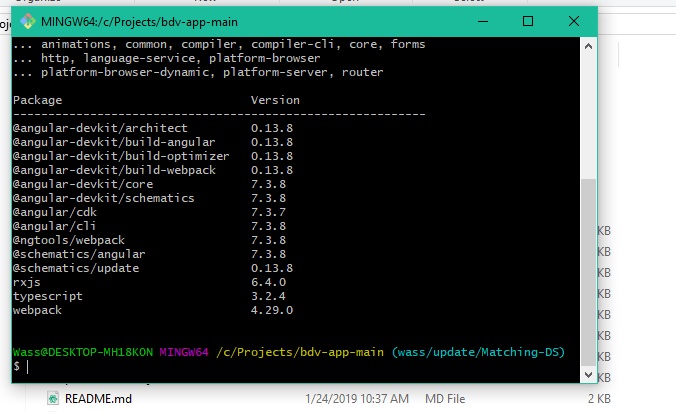Click version 7.3.7 of @angular/cdk
Image resolution: width=676 pixels, height=412 pixels.
tap(269, 212)
